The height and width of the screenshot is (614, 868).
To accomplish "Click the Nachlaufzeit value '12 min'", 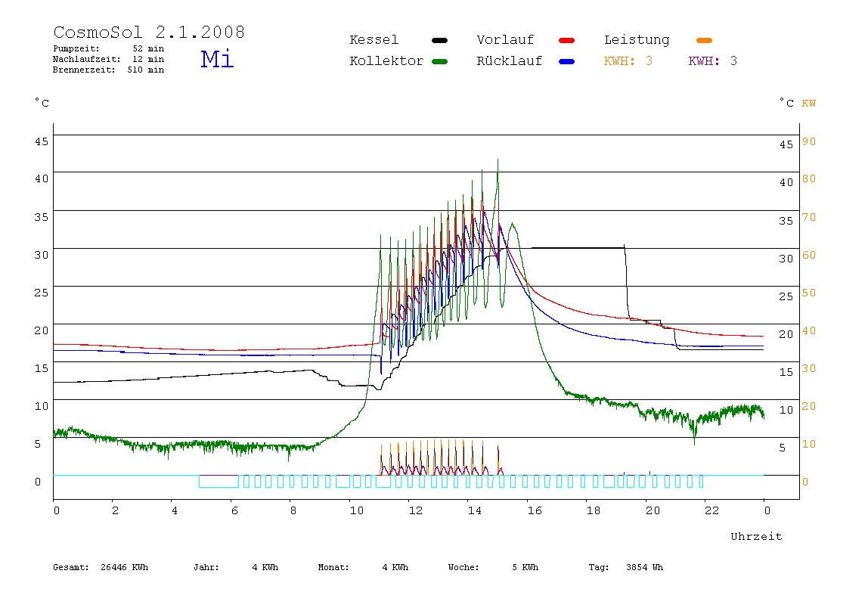I will (148, 59).
